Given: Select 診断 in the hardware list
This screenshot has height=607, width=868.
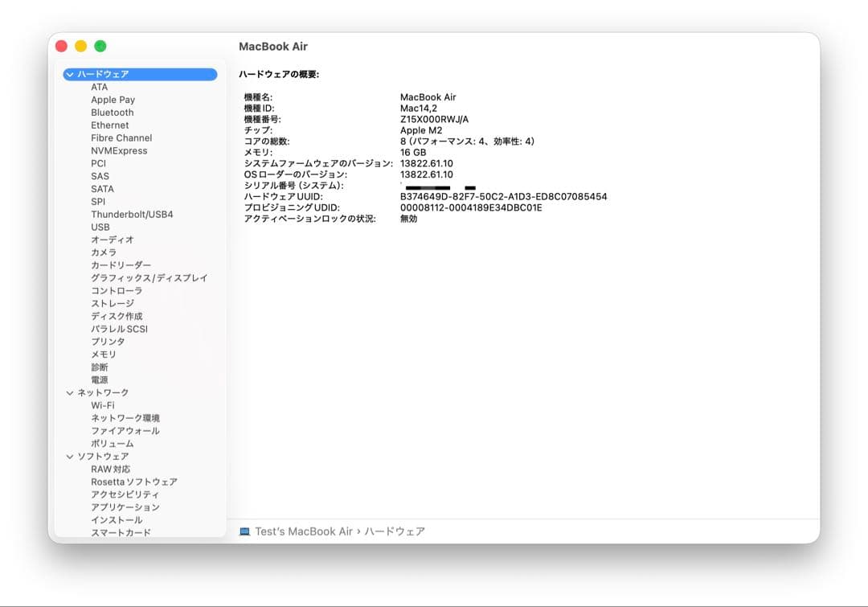Looking at the screenshot, I should [99, 367].
